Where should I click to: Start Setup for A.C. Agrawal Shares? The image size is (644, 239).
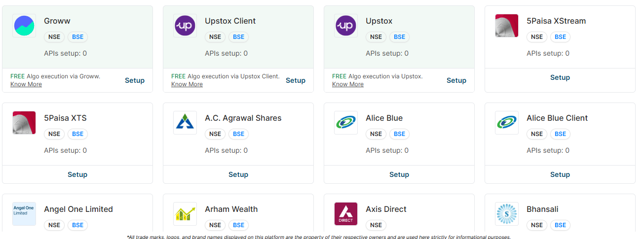(x=238, y=174)
